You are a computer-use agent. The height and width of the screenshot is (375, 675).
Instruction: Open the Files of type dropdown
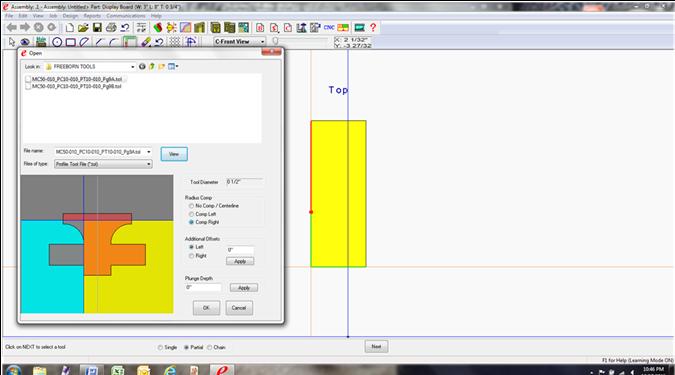coord(149,164)
